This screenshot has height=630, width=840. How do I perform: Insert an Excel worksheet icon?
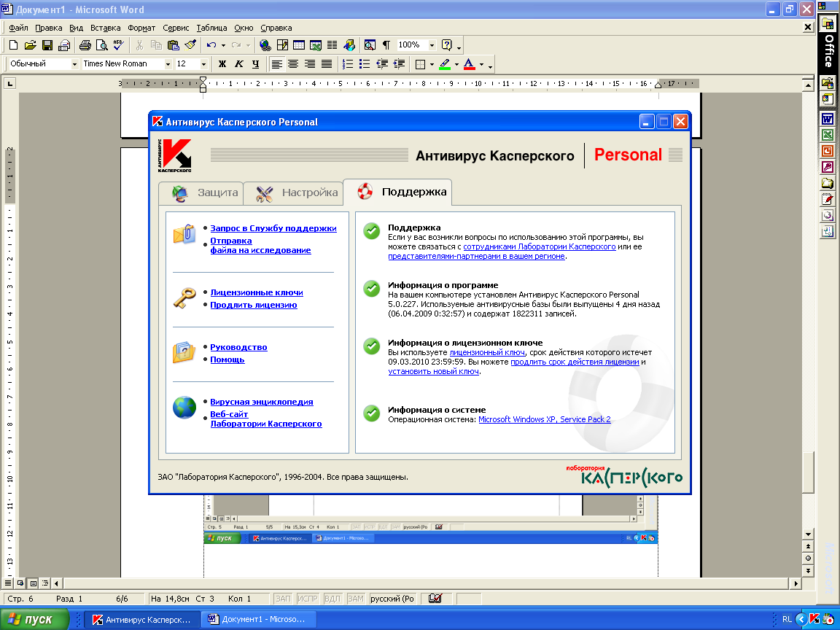point(316,45)
